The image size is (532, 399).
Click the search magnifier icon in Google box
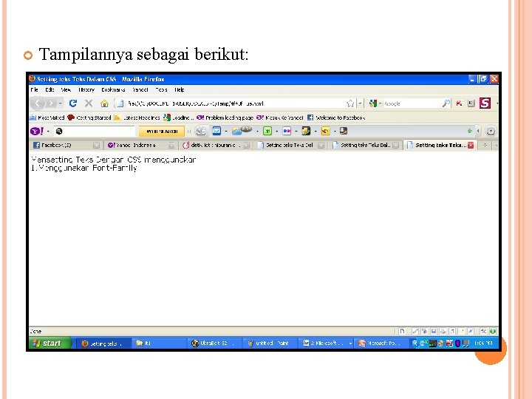(446, 103)
